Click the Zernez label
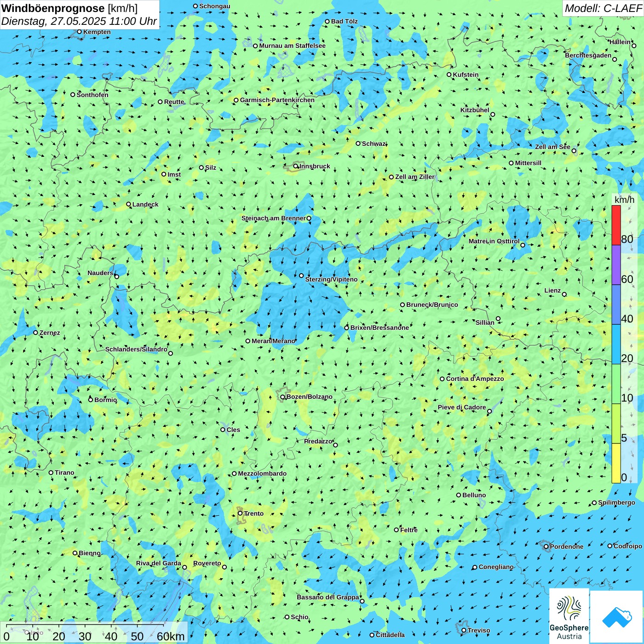 [x=50, y=333]
